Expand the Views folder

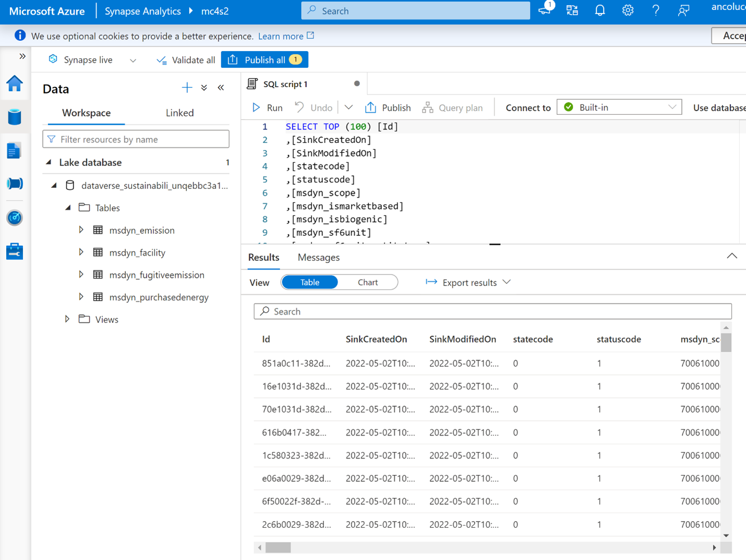pyautogui.click(x=67, y=319)
